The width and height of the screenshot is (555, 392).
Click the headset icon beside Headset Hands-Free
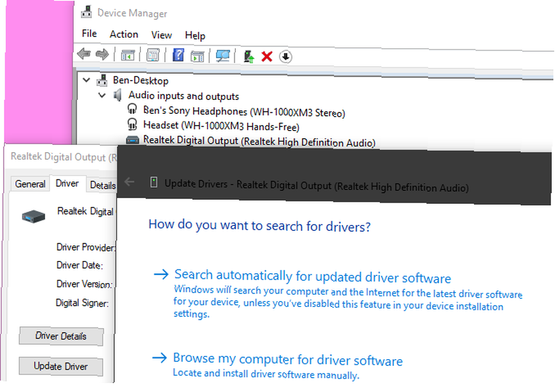click(x=132, y=124)
